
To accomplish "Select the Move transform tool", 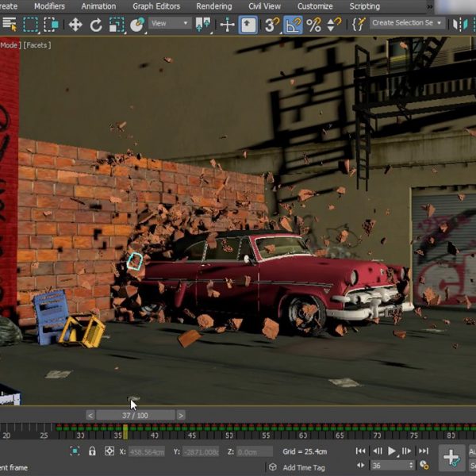I will pyautogui.click(x=75, y=25).
